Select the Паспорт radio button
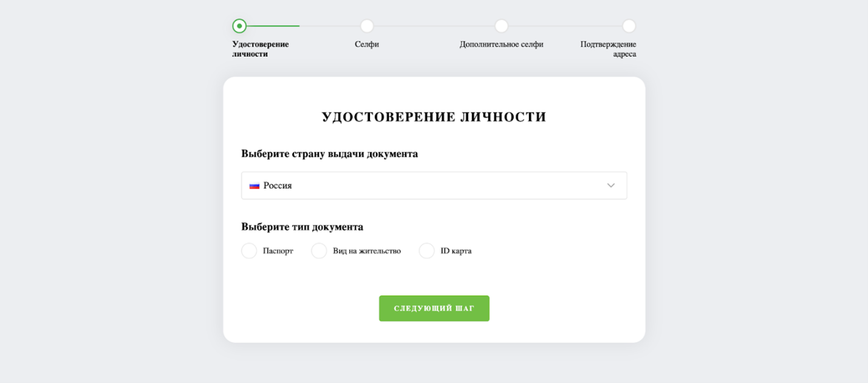Screen dimensions: 868x383 249,250
